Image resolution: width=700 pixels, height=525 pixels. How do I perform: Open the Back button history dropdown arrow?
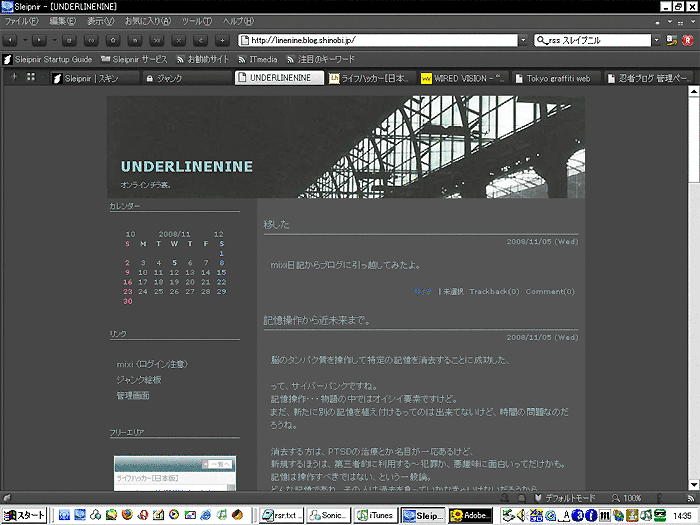click(x=25, y=40)
